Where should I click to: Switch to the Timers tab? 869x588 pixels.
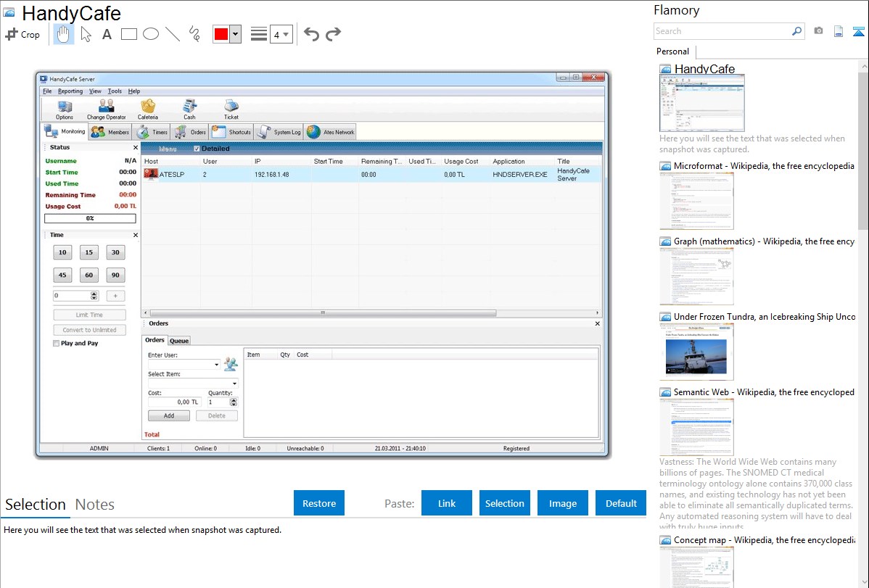point(152,132)
